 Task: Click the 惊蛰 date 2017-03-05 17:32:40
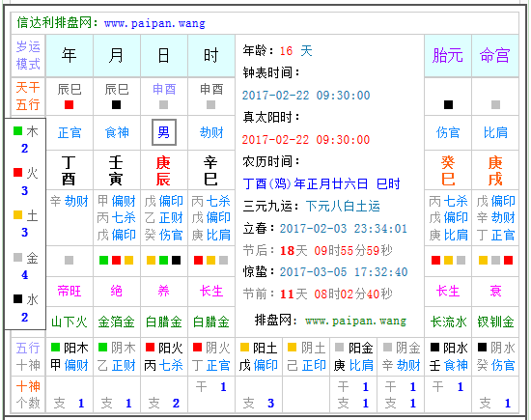(x=344, y=272)
